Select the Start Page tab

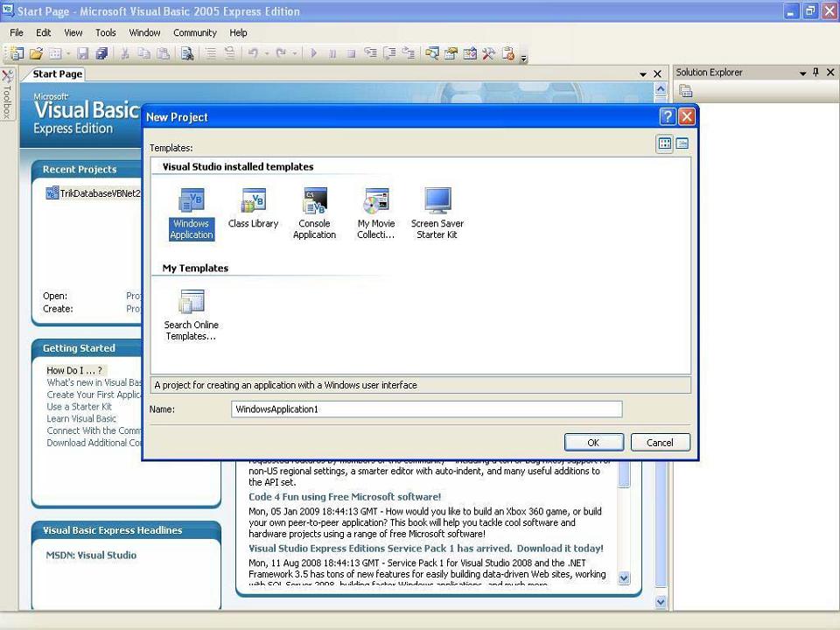pyautogui.click(x=58, y=73)
